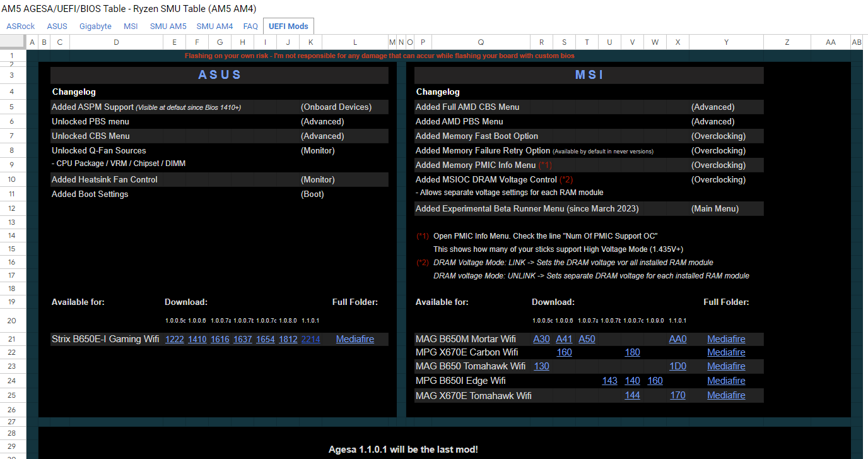Viewport: 868px width, 459px height.
Task: Open the 1637 BIOS download
Action: (x=242, y=339)
